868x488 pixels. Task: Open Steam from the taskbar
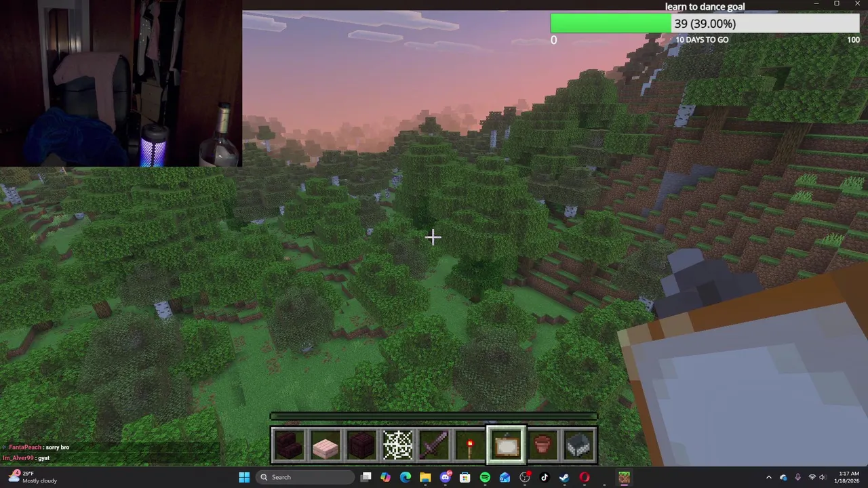[x=564, y=477]
